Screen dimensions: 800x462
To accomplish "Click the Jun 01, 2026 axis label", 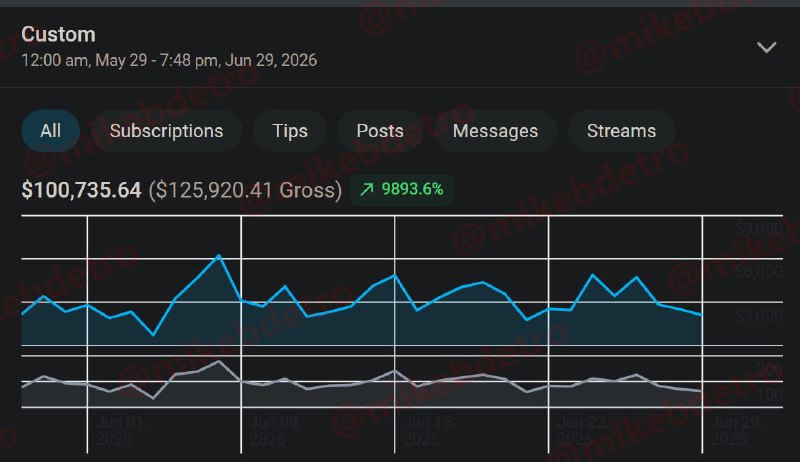I will pos(121,431).
